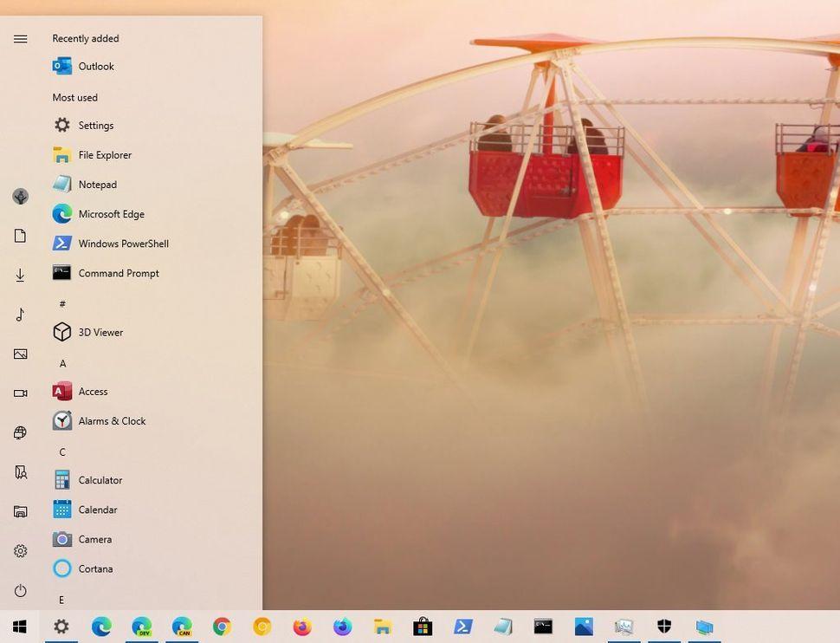The image size is (840, 643).
Task: Click the # letter header in app list
Action: (x=62, y=304)
